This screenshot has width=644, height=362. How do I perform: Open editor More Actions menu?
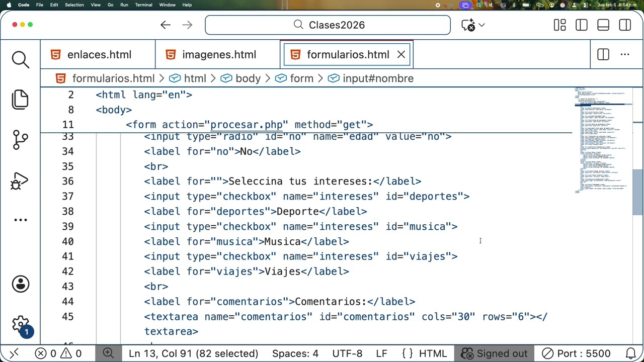(x=625, y=54)
